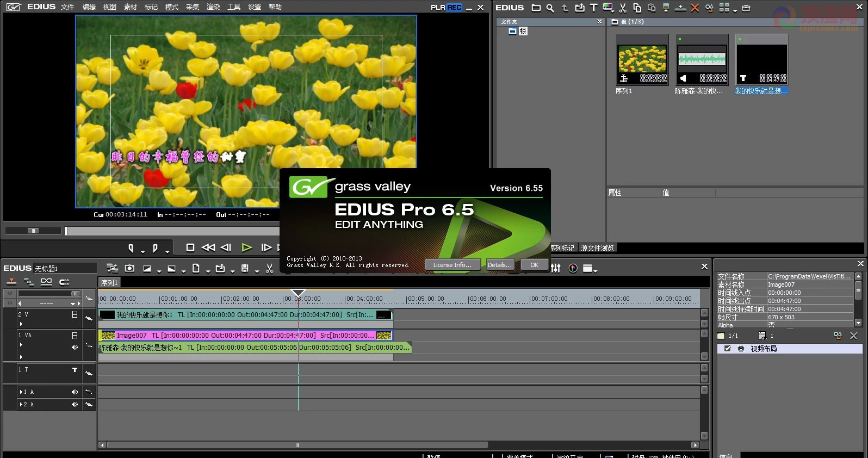
Task: Stop playback with square button
Action: click(x=190, y=247)
